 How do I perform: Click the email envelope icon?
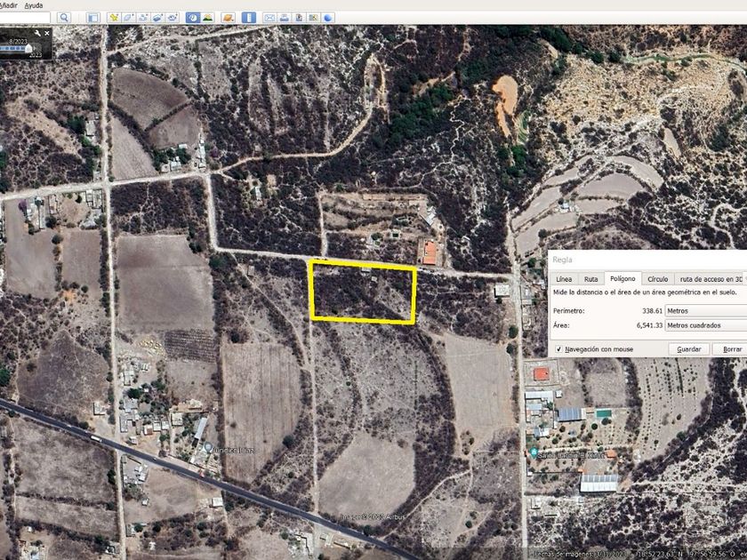(x=269, y=18)
